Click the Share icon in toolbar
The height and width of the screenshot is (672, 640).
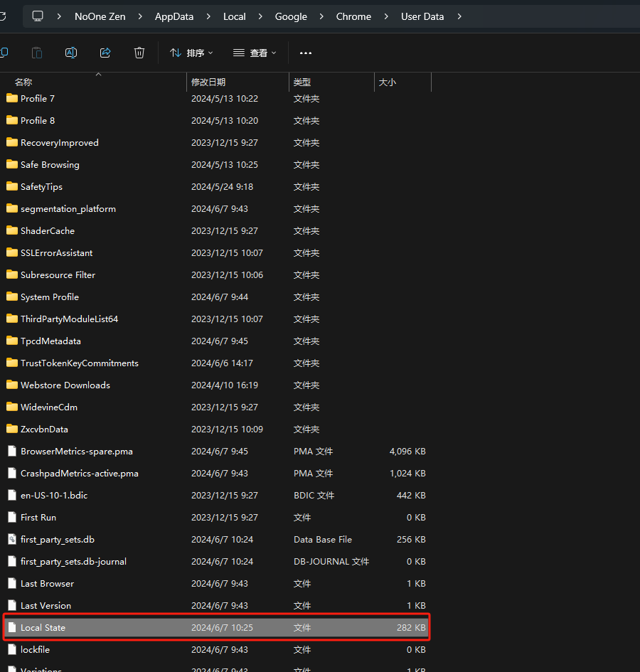click(x=105, y=53)
